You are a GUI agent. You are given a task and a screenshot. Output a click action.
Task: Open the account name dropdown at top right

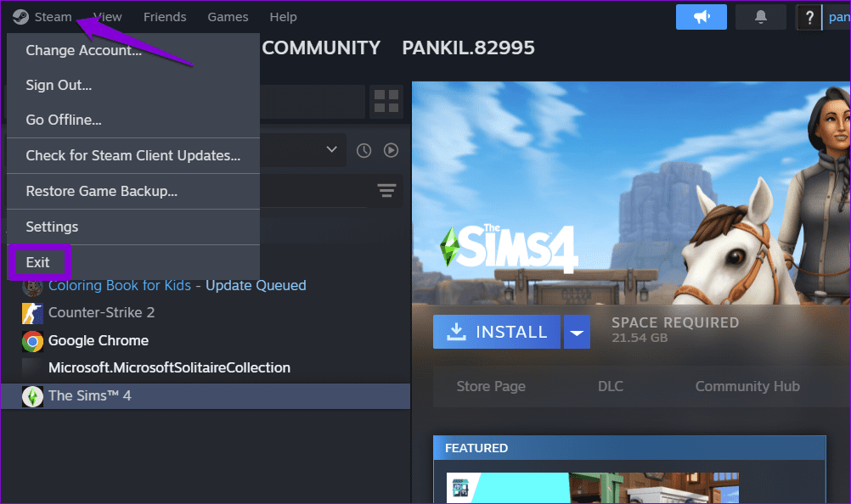coord(838,17)
